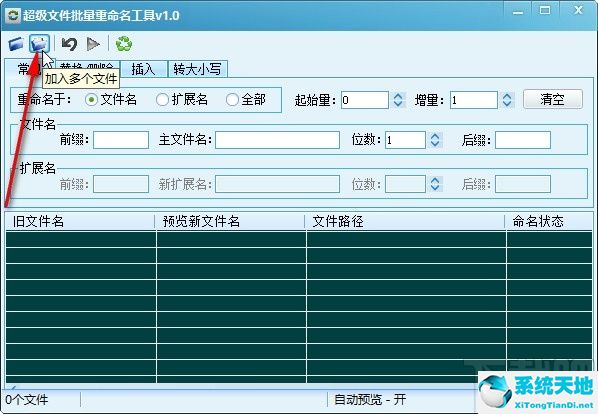Screen dimensions: 598x414
Task: Start renaming with the play arrow icon
Action: coord(93,44)
